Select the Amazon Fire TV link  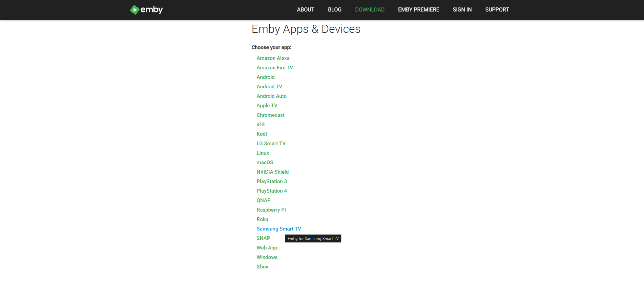click(275, 68)
